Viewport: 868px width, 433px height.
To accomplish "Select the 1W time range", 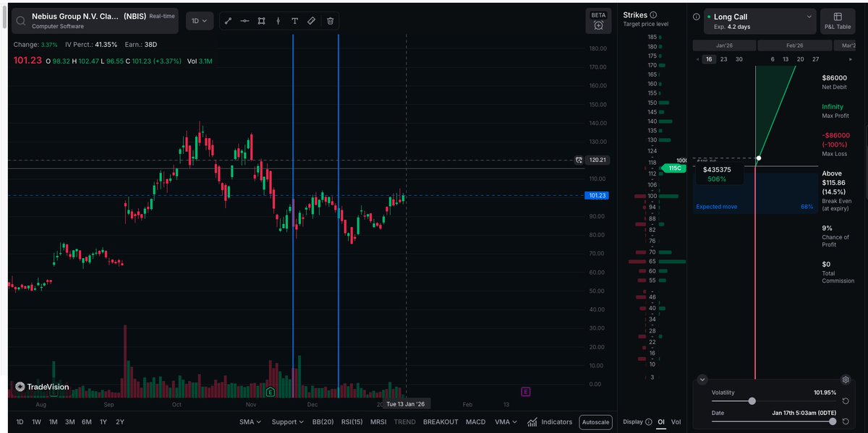I will (36, 421).
